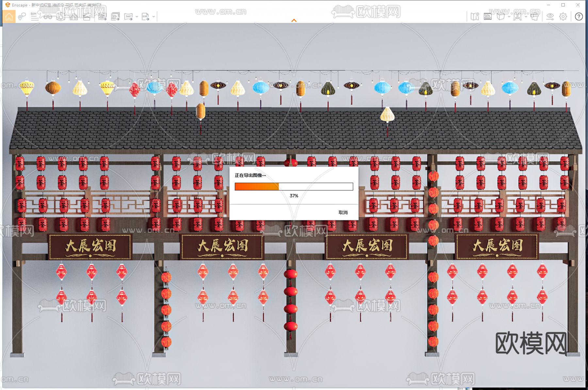This screenshot has height=390, width=588.
Task: Click the 正在导出图像 dialog title text
Action: pos(250,175)
